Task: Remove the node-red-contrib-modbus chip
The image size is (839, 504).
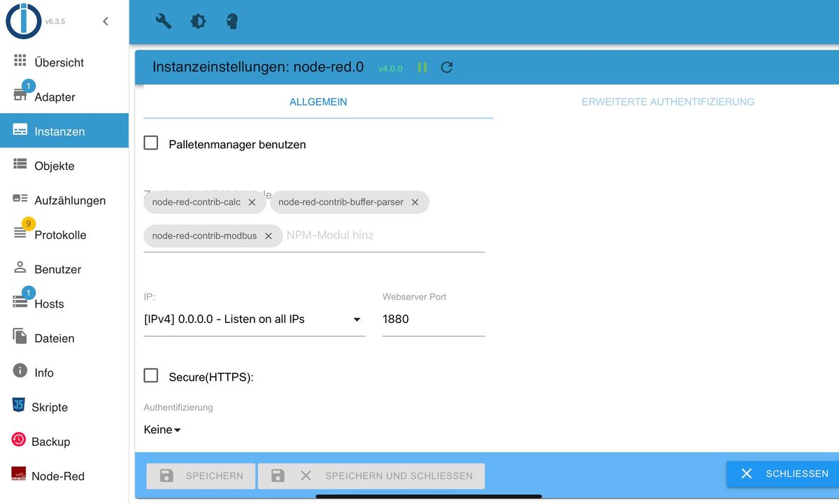Action: [x=268, y=236]
